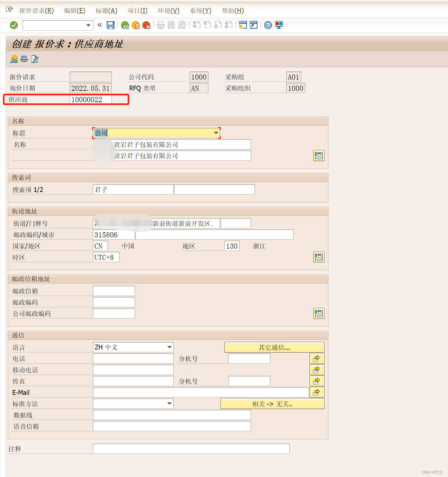Click the Overview mountain icon under title
The image size is (448, 477).
[x=14, y=59]
